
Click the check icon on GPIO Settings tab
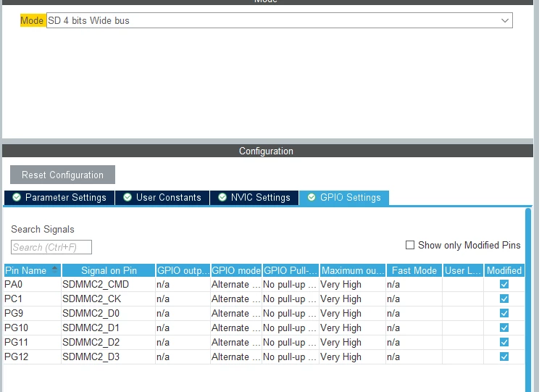[x=312, y=197]
